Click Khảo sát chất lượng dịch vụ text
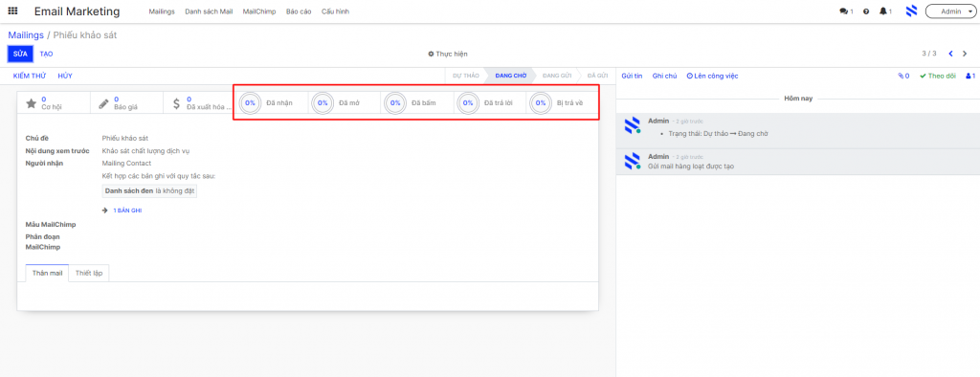This screenshot has width=980, height=377. pyautogui.click(x=145, y=150)
